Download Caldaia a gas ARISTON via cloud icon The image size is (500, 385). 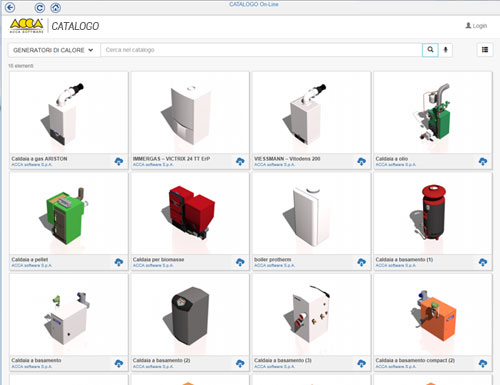click(119, 161)
